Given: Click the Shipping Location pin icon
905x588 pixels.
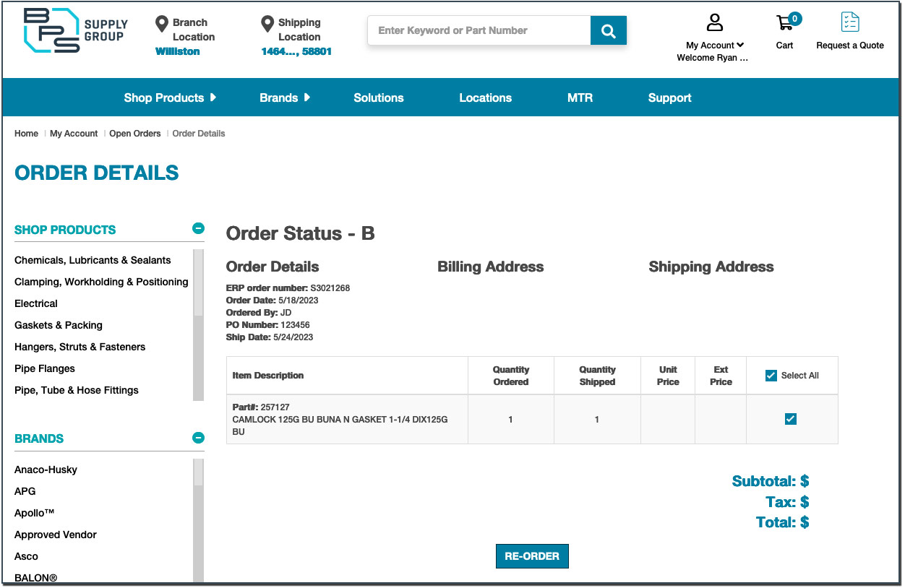Looking at the screenshot, I should 267,22.
